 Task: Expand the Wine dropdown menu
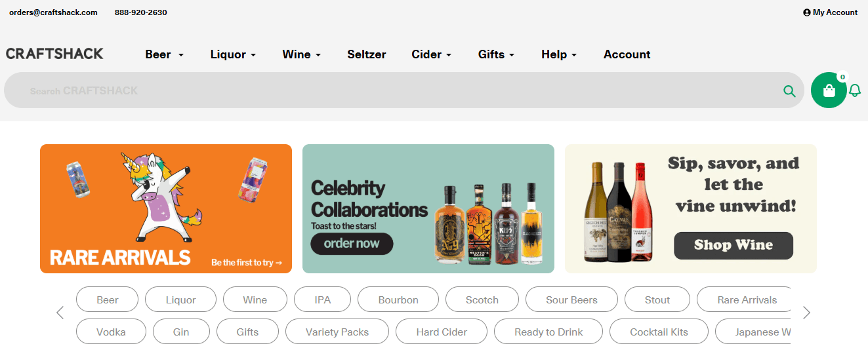302,54
